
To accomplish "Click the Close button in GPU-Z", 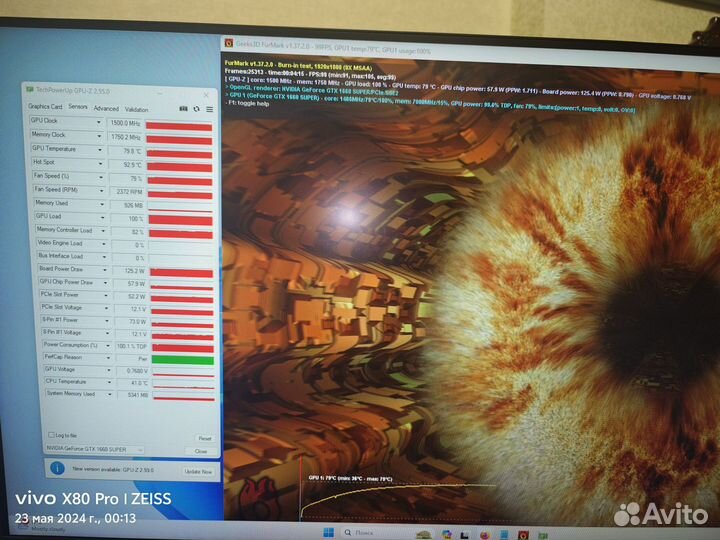I will (201, 451).
